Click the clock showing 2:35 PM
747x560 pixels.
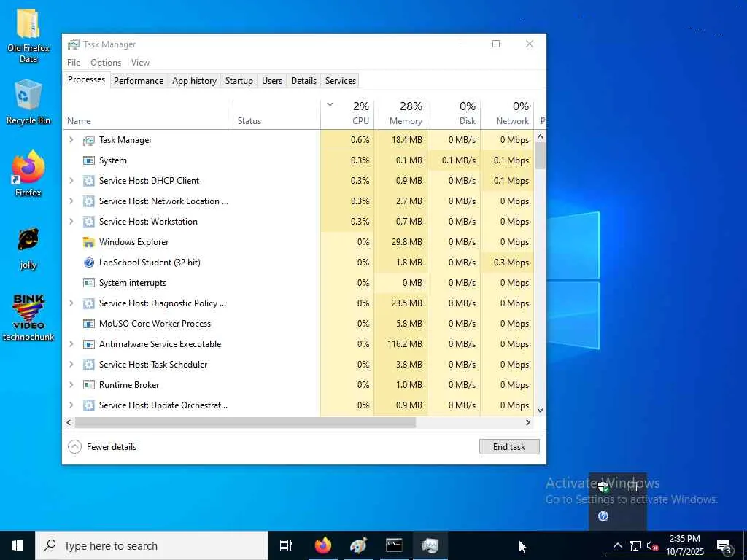(x=684, y=545)
